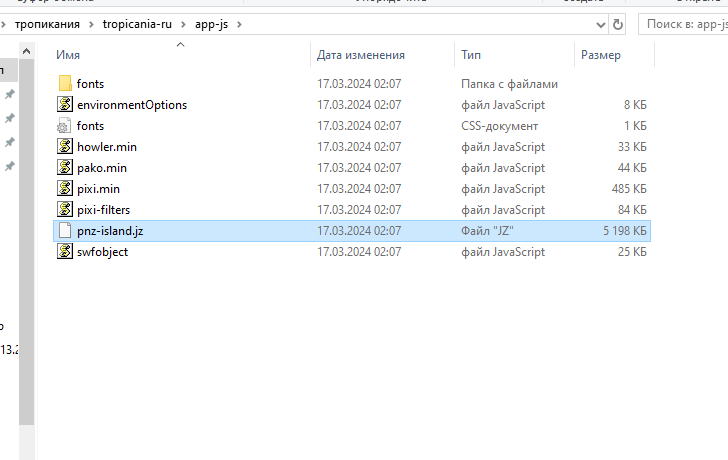
Task: Click the 84 КБ size cell
Action: (x=632, y=210)
